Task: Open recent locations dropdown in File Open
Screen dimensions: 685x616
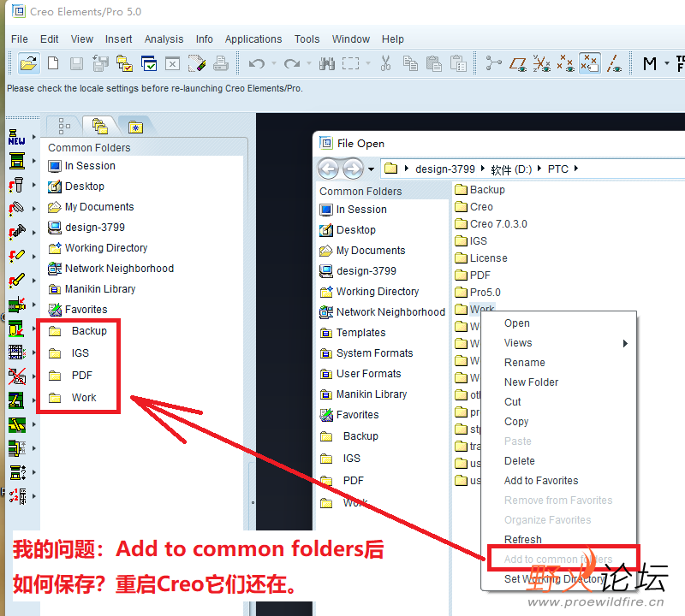Action: coord(371,169)
